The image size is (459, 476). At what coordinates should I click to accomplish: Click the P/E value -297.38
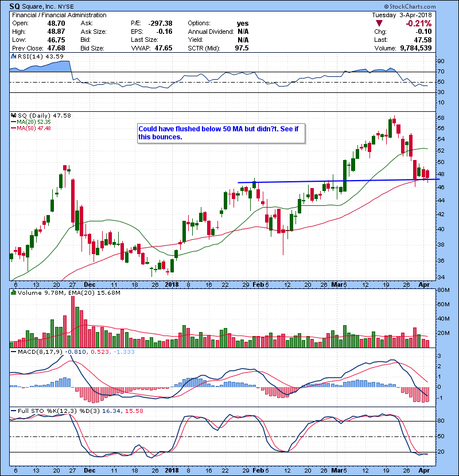(x=160, y=24)
